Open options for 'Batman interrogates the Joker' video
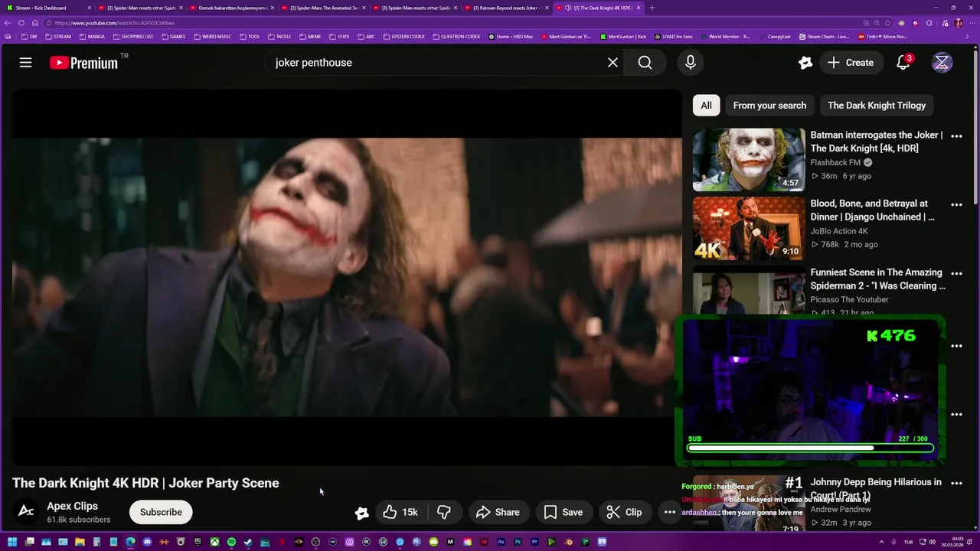 tap(956, 136)
